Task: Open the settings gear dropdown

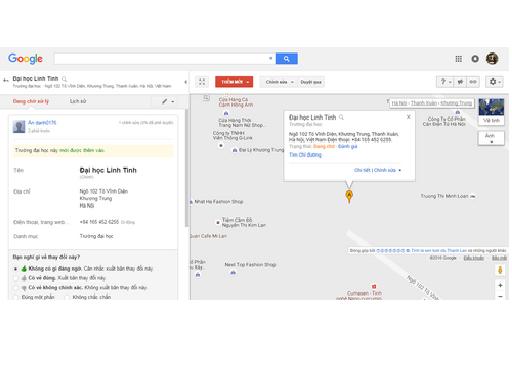Action: tap(494, 82)
